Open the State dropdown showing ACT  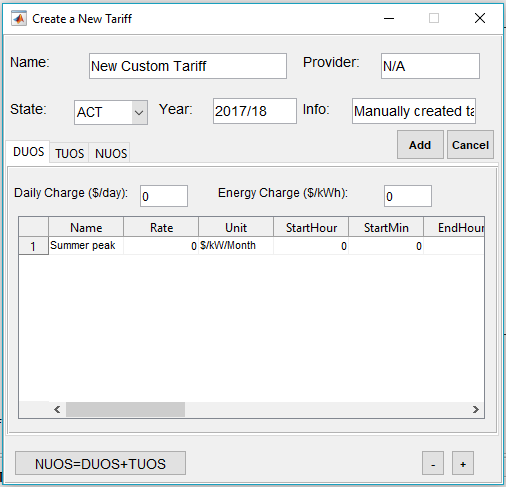pos(111,112)
